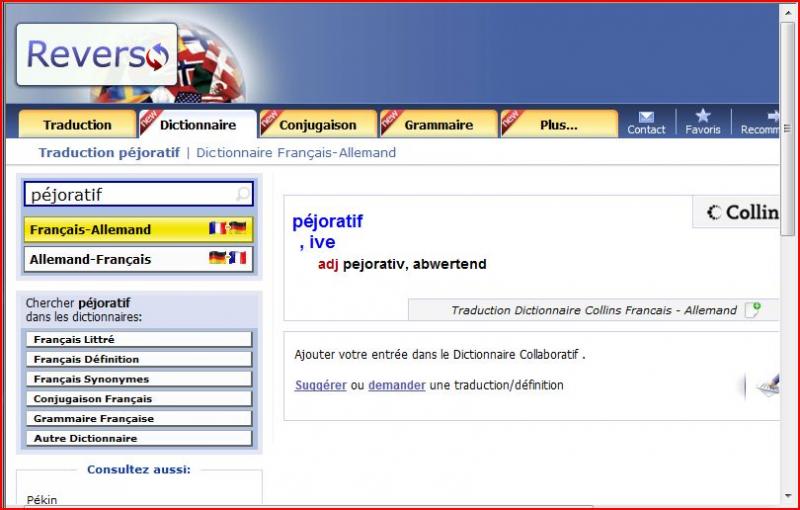The image size is (800, 510).
Task: Open the Conjugaison tab
Action: pos(318,124)
